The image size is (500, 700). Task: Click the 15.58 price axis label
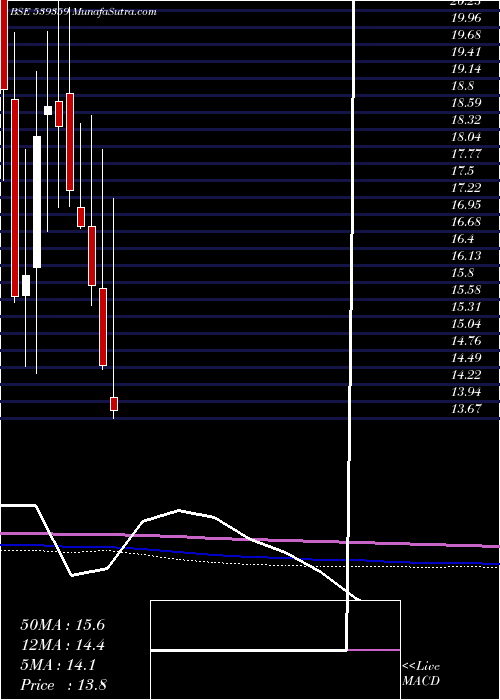click(466, 290)
